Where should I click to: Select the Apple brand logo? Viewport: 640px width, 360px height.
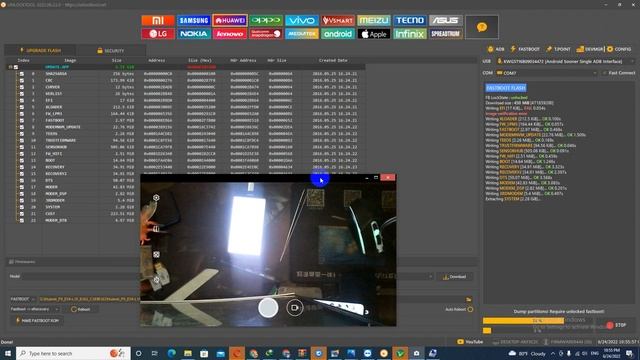(373, 34)
